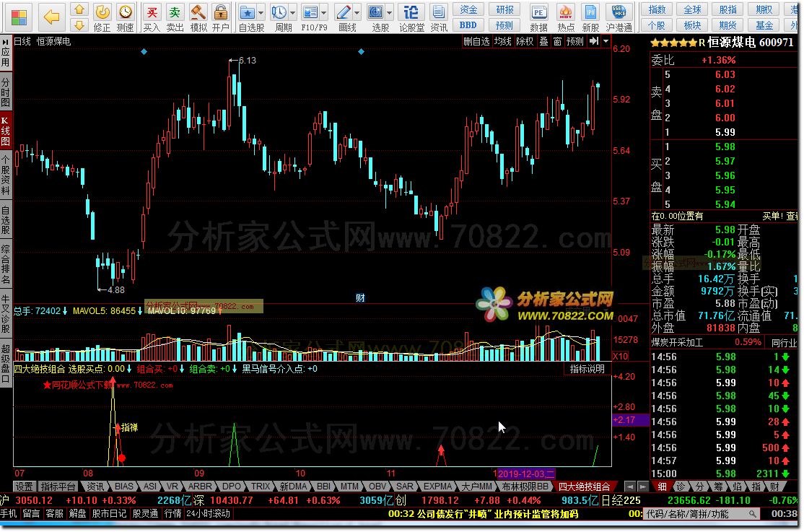804x532 pixels.
Task: Go back with the yellow left arrow
Action: [x=51, y=17]
